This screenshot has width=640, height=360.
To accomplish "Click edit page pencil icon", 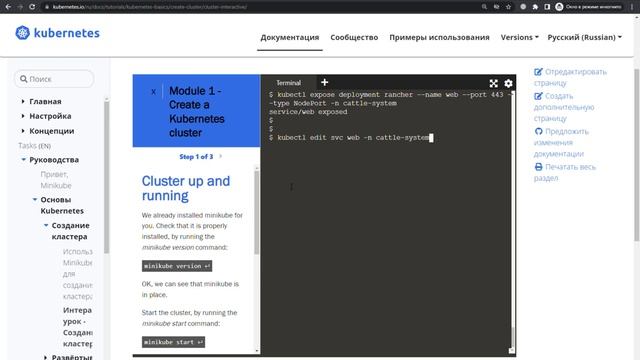I will tap(538, 72).
